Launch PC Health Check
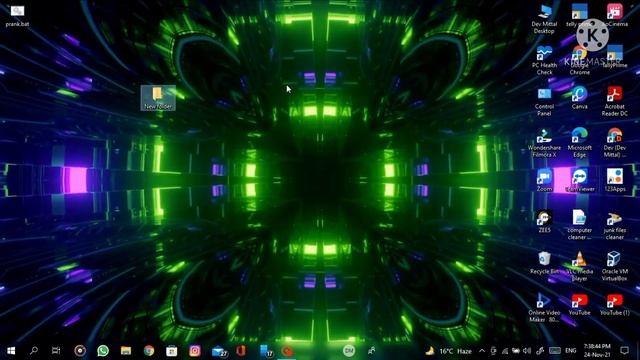 pos(544,60)
